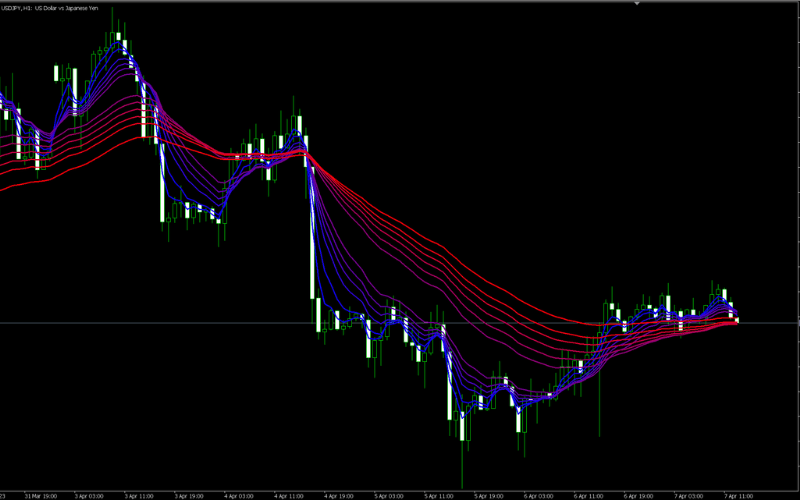Select the tall white candle after 4 Apr 11:00
The width and height of the screenshot is (800, 500).
(x=313, y=250)
